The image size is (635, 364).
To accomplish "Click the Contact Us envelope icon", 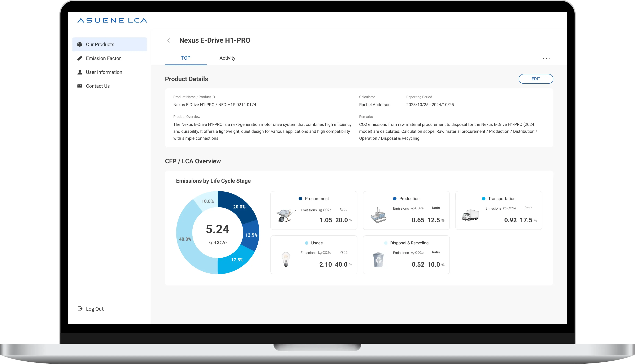I will point(80,86).
